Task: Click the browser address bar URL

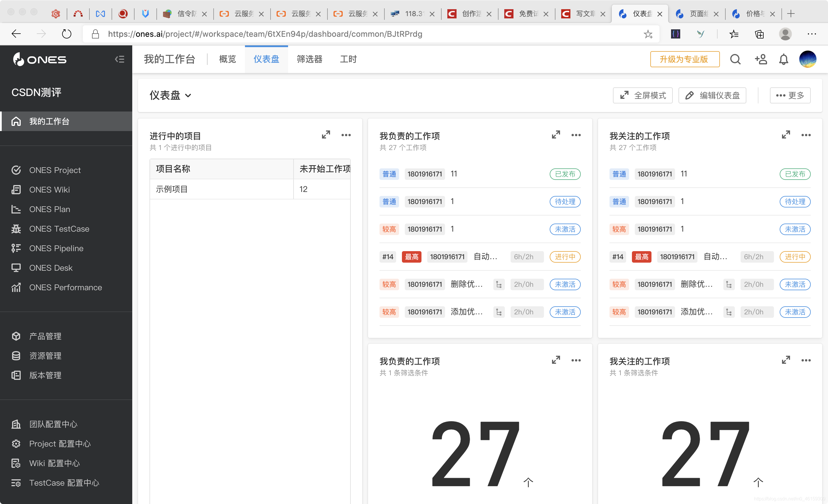Action: pyautogui.click(x=265, y=34)
